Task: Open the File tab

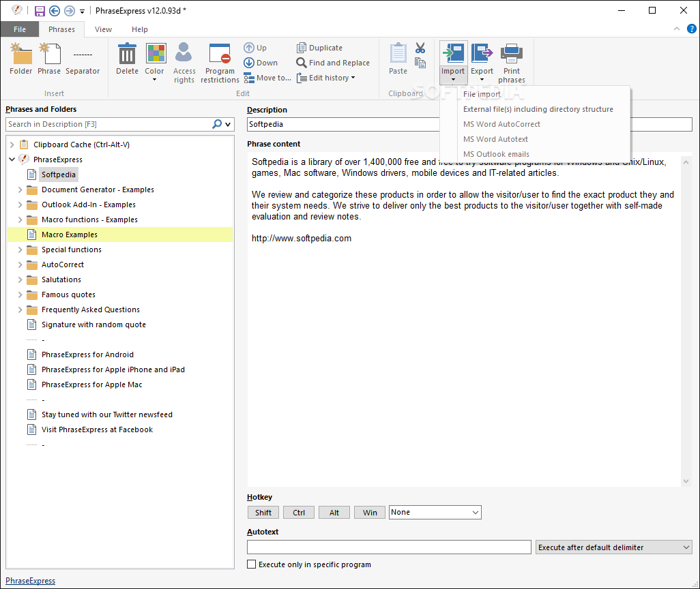Action: (x=20, y=29)
